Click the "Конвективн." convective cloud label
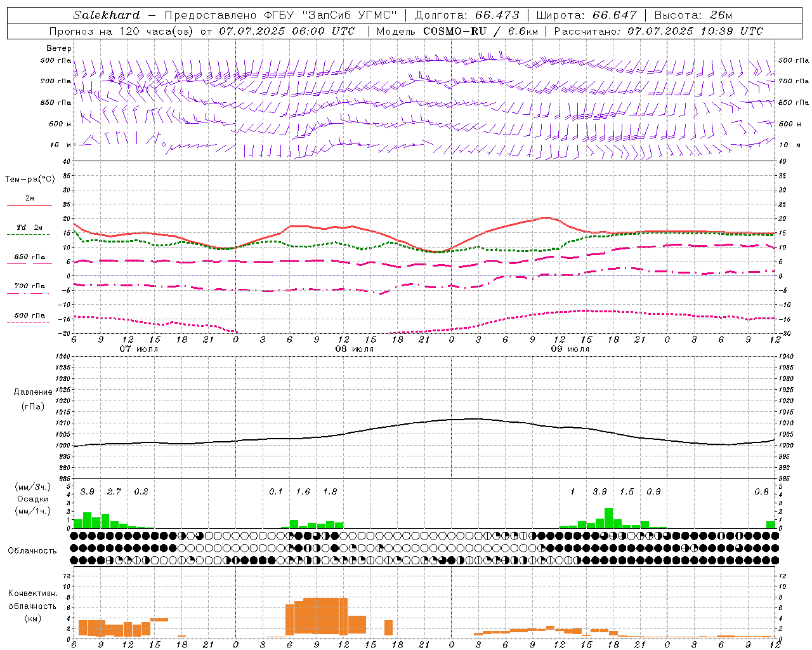Viewport: 812px width, 650px height. click(x=32, y=594)
